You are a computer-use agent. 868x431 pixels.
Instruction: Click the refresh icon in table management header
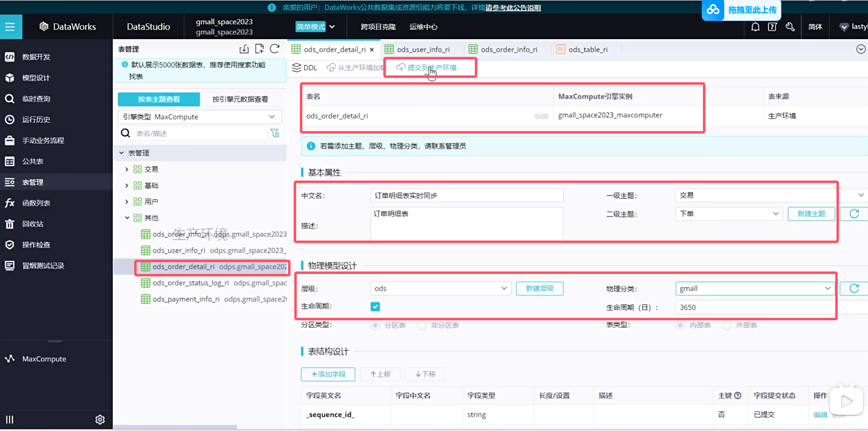coord(274,49)
